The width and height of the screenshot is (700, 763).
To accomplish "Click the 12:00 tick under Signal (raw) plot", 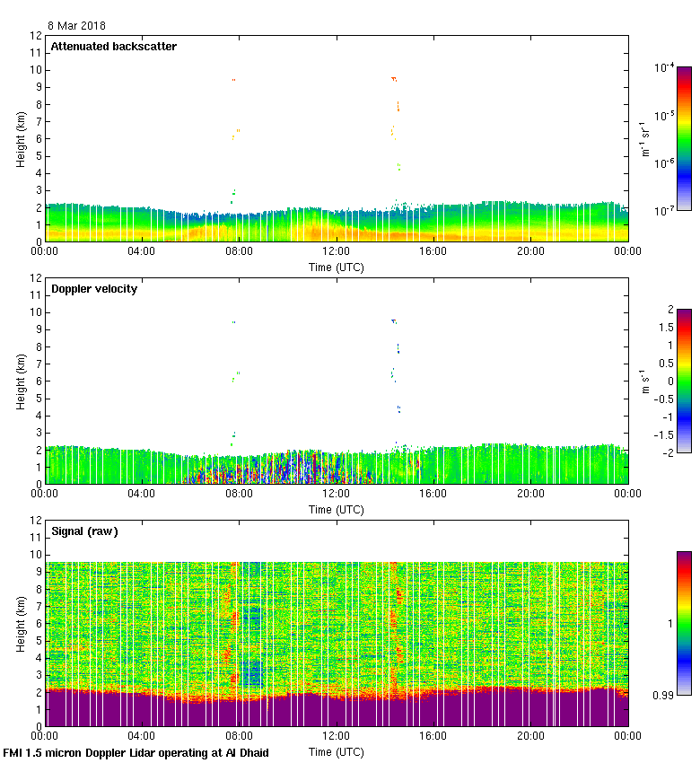I will click(337, 735).
